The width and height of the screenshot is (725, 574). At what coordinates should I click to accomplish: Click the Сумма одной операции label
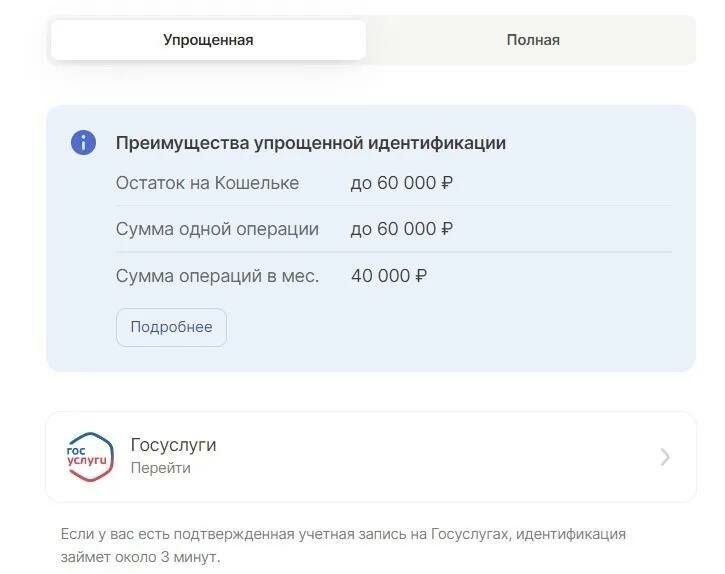coord(217,229)
